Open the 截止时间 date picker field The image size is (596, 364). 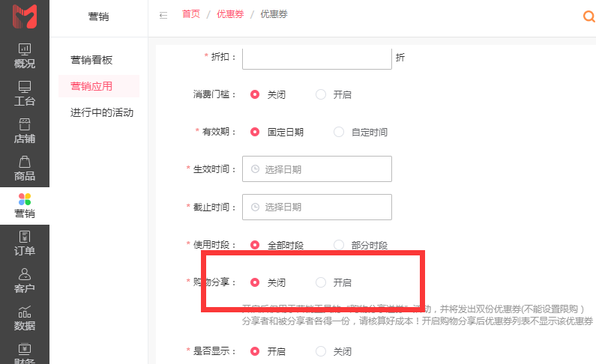(317, 207)
